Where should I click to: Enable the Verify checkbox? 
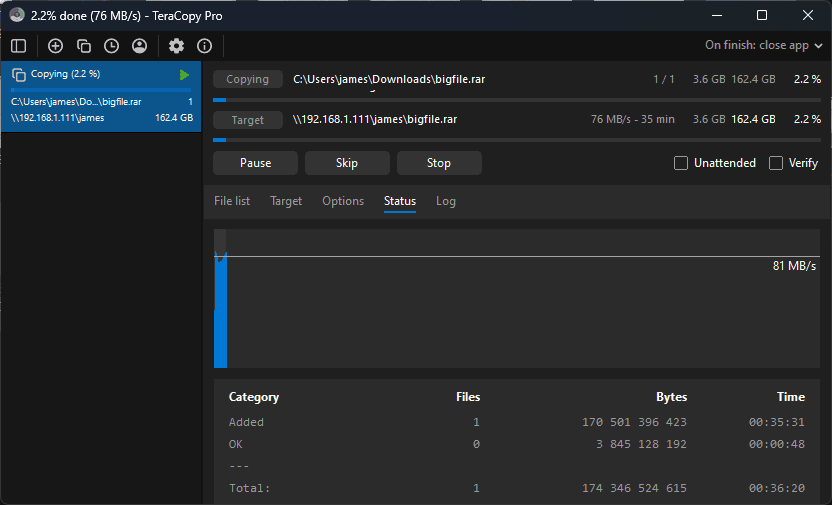click(776, 163)
